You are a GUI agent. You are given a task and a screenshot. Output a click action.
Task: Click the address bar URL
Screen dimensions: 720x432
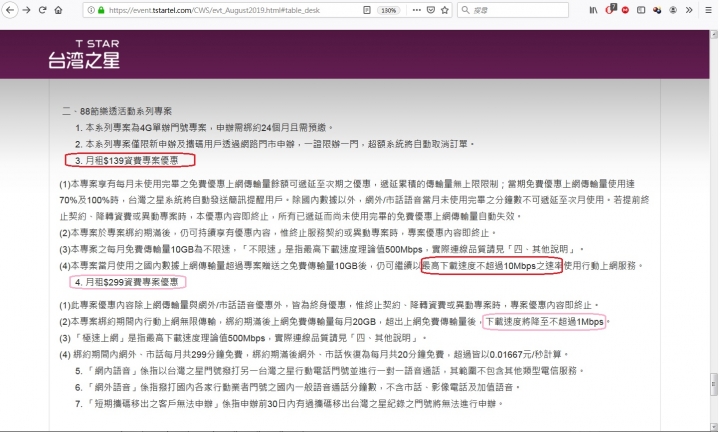[214, 10]
